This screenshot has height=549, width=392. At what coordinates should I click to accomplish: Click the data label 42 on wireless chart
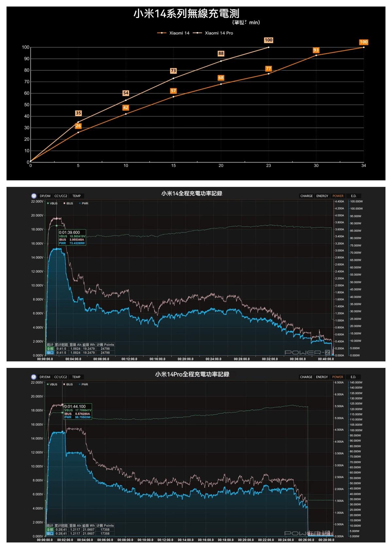126,108
